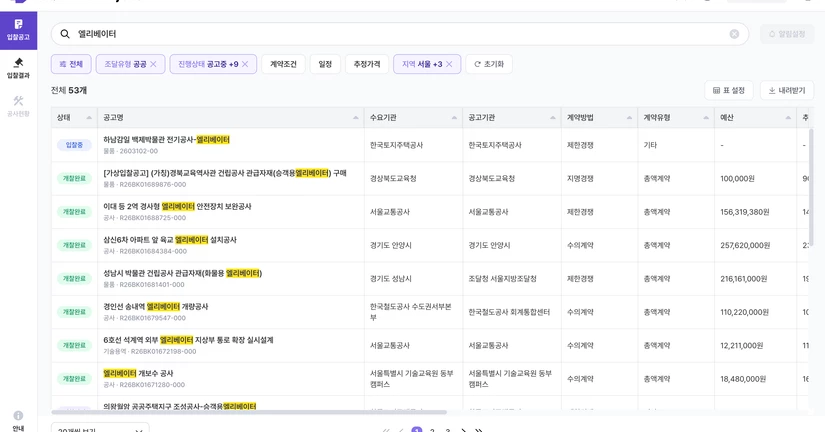The image size is (825, 432).
Task: Click 개찰완료 badge in the 송내역 row
Action: point(74,312)
